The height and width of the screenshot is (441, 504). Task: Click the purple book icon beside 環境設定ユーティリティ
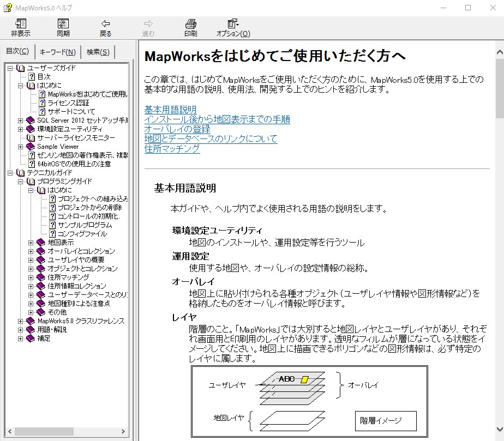[31, 129]
